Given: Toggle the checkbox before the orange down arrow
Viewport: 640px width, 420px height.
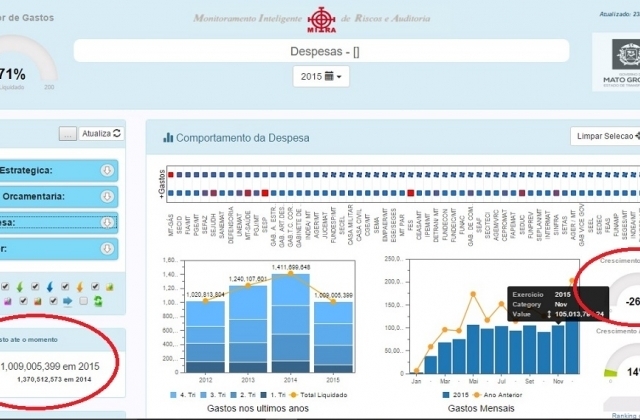Looking at the screenshot, I should 65,287.
